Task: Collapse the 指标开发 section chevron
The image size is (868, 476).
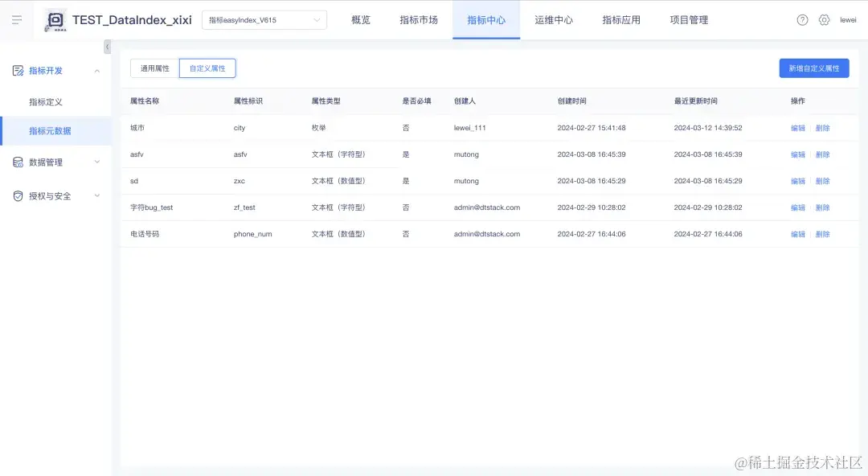Action: (x=98, y=70)
